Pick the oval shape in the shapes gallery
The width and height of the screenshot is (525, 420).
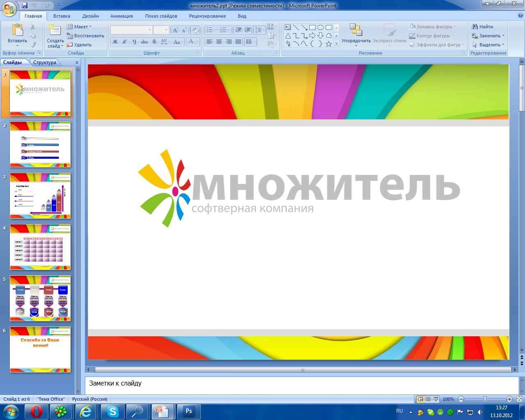320,27
